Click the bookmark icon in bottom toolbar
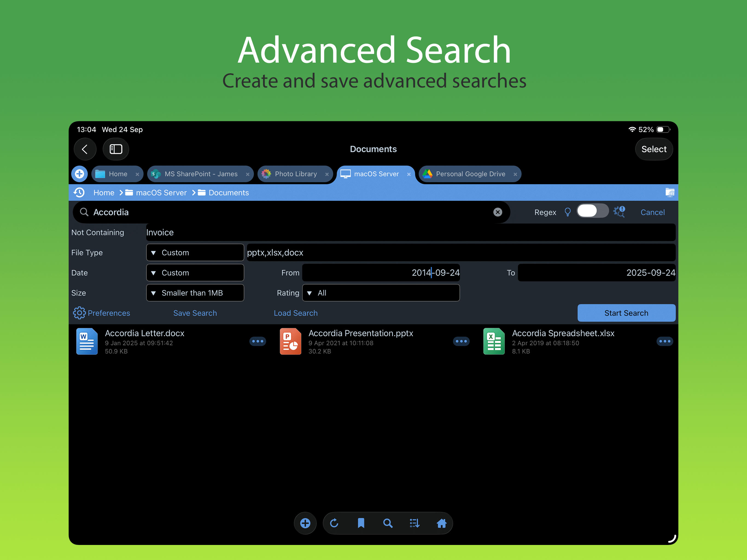Viewport: 747px width, 560px height. [361, 523]
